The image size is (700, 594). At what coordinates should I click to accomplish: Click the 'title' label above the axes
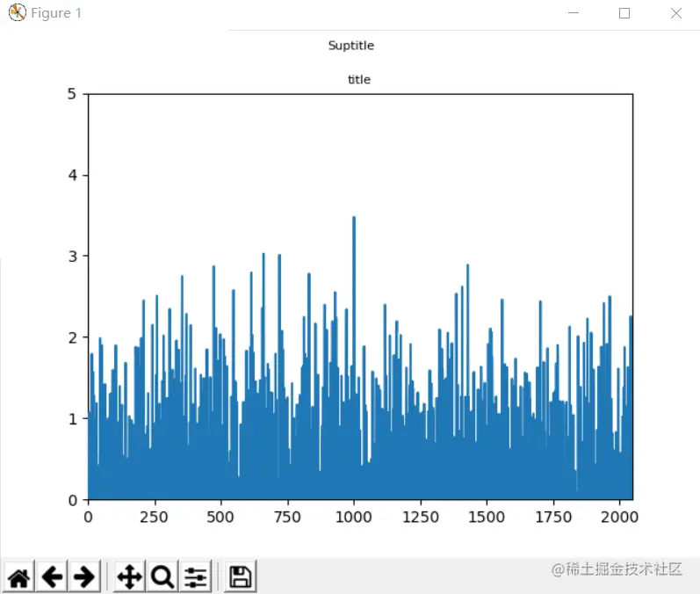point(359,79)
